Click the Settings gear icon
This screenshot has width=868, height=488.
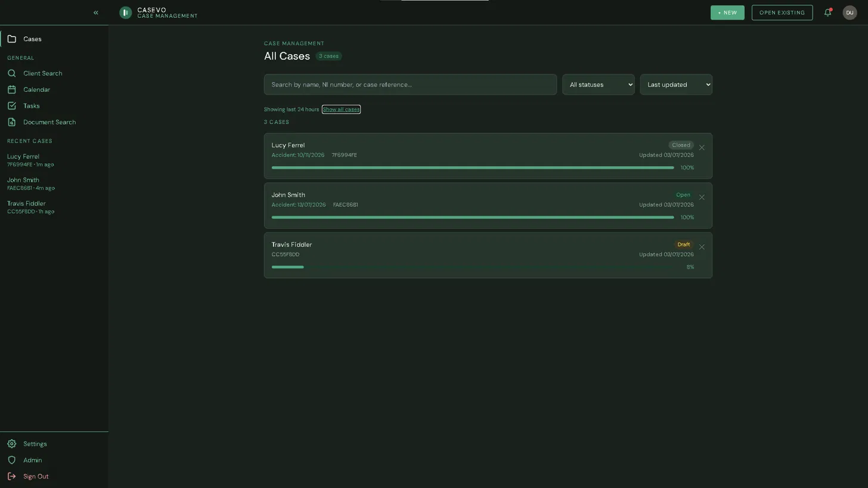11,444
